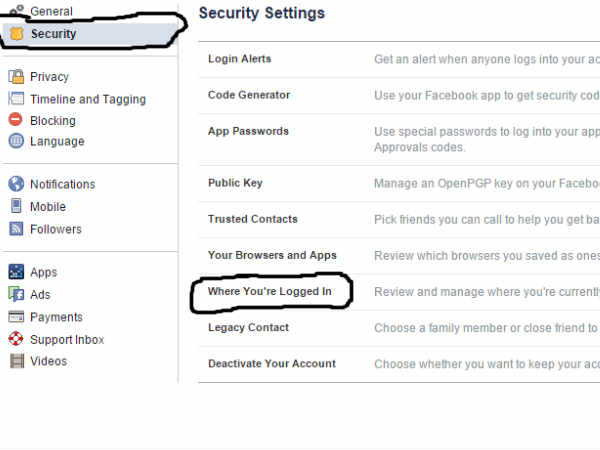Click the Privacy padlock icon

pyautogui.click(x=16, y=77)
